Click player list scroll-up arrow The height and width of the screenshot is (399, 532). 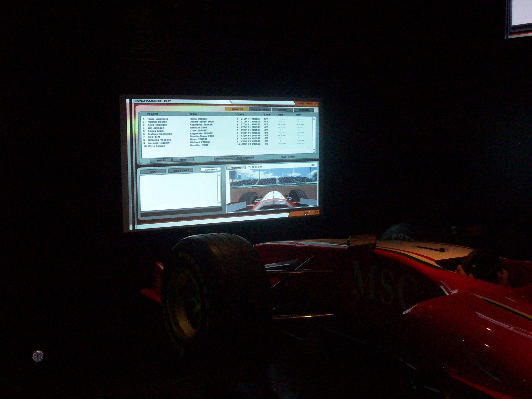click(314, 118)
